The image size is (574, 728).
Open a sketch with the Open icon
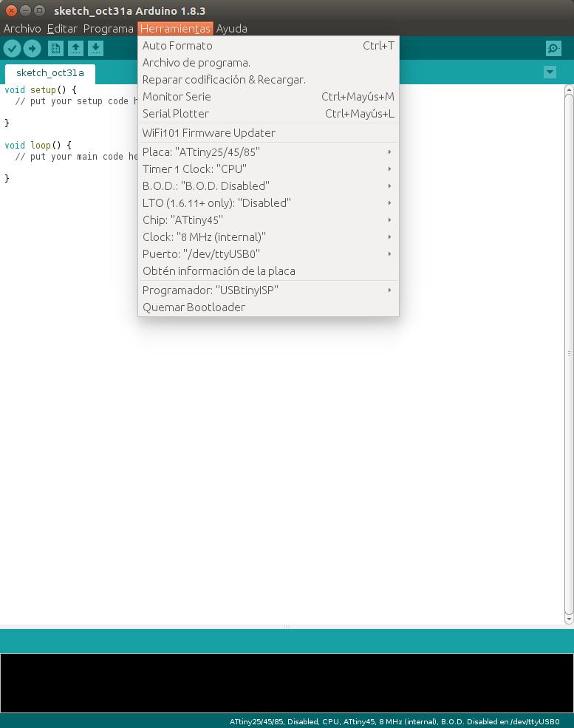pos(75,48)
